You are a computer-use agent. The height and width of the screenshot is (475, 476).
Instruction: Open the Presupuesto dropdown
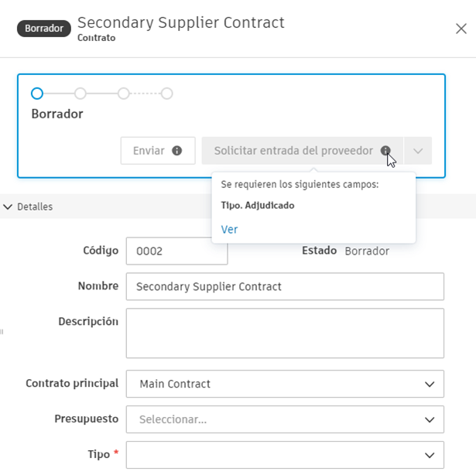285,419
